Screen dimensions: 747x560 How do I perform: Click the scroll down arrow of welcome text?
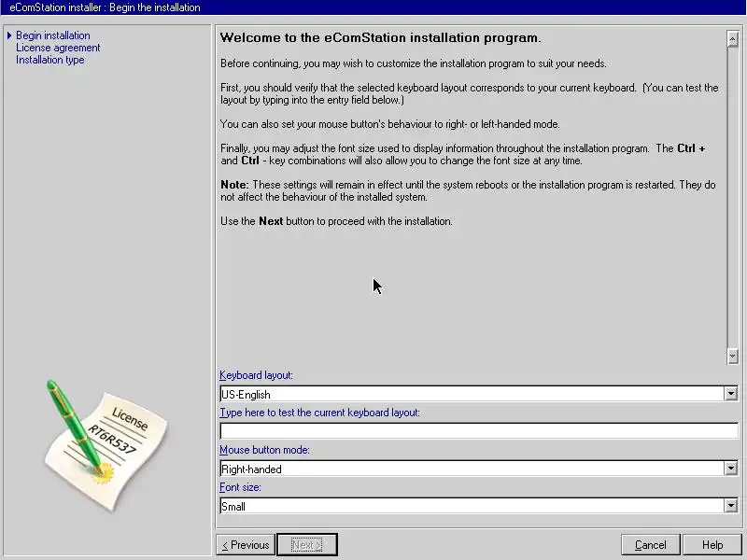tap(733, 356)
